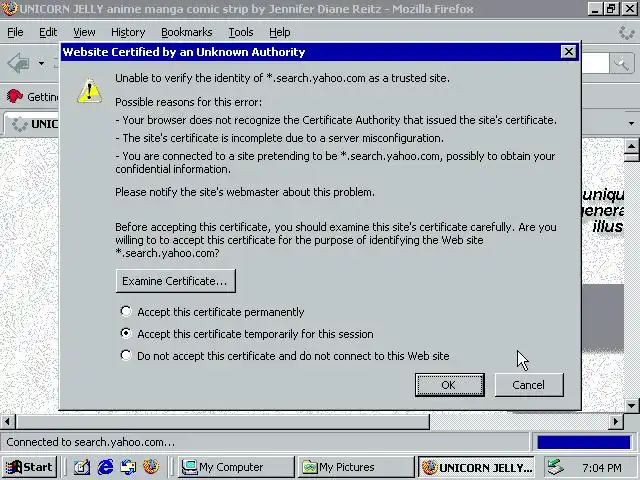The height and width of the screenshot is (480, 640).
Task: Launch Outlook Express quick launch icon
Action: pos(128,467)
